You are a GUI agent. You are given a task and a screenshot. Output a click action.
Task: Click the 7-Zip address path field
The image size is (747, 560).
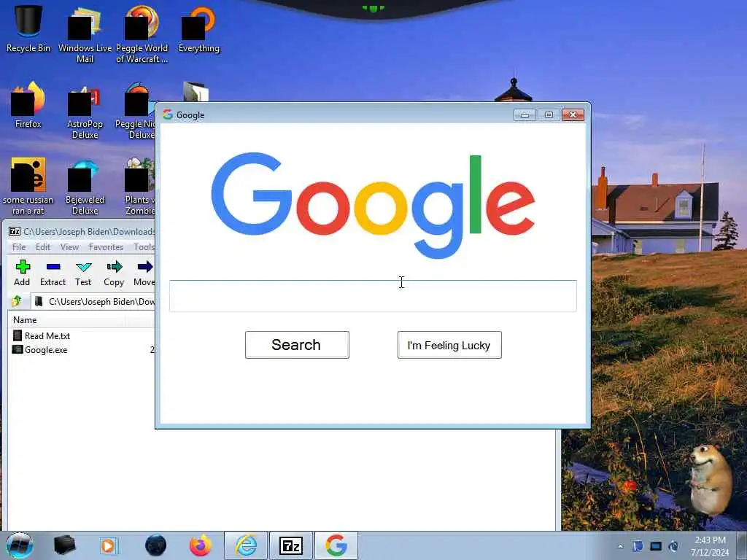[93, 301]
